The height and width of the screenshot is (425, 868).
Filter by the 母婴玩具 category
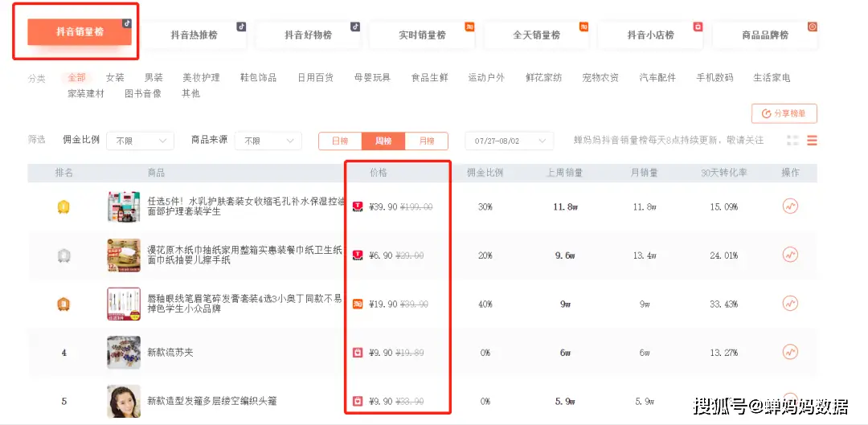tap(373, 77)
